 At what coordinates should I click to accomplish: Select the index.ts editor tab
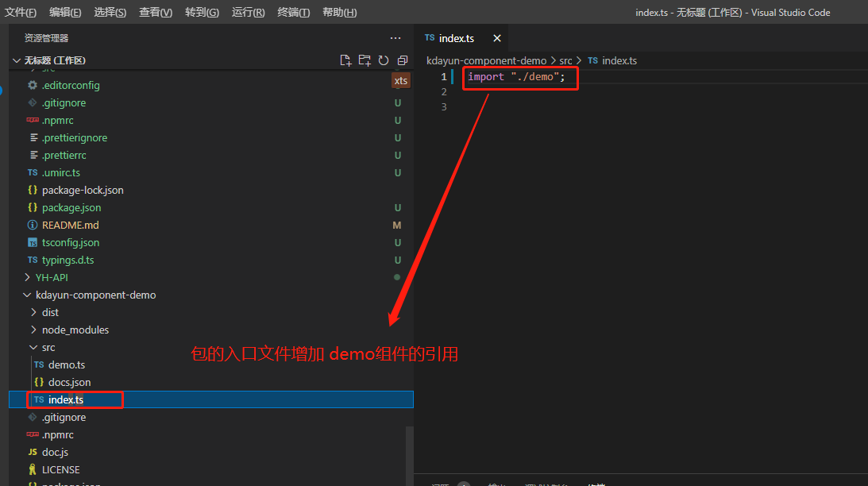pyautogui.click(x=456, y=38)
